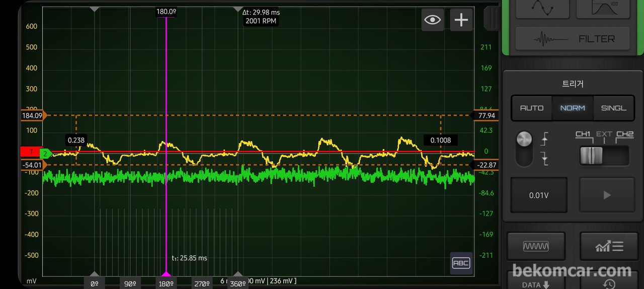This screenshot has height=289, width=644.
Task: Tap the 211 value on green axis
Action: [486, 47]
